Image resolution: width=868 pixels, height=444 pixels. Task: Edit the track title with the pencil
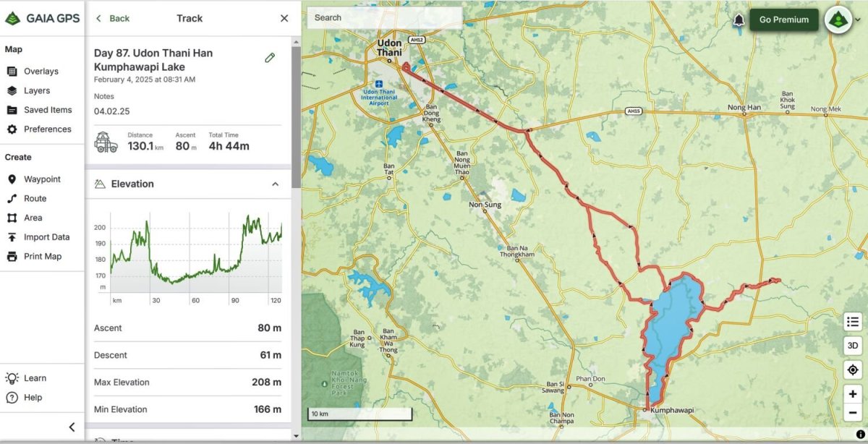point(270,56)
